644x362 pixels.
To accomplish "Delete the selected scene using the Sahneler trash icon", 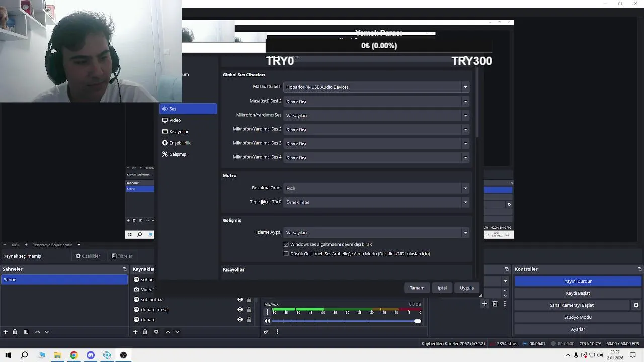I will point(15,332).
